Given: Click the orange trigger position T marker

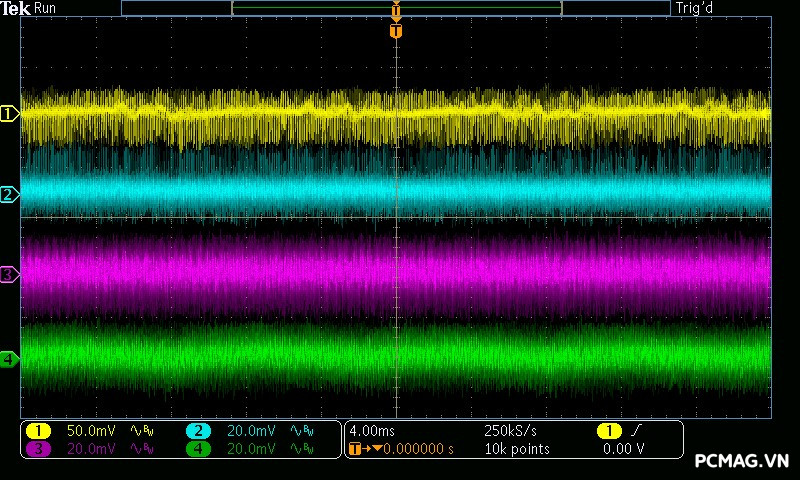Looking at the screenshot, I should click(x=396, y=31).
